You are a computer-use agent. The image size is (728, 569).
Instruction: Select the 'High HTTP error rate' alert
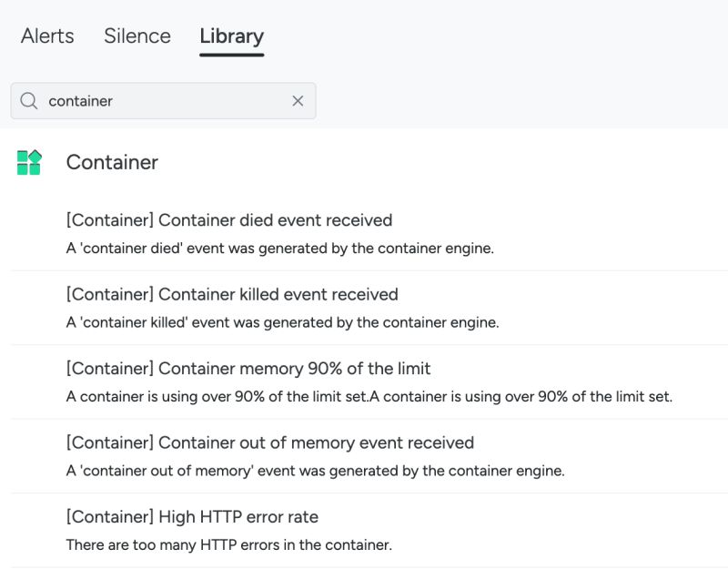(192, 516)
